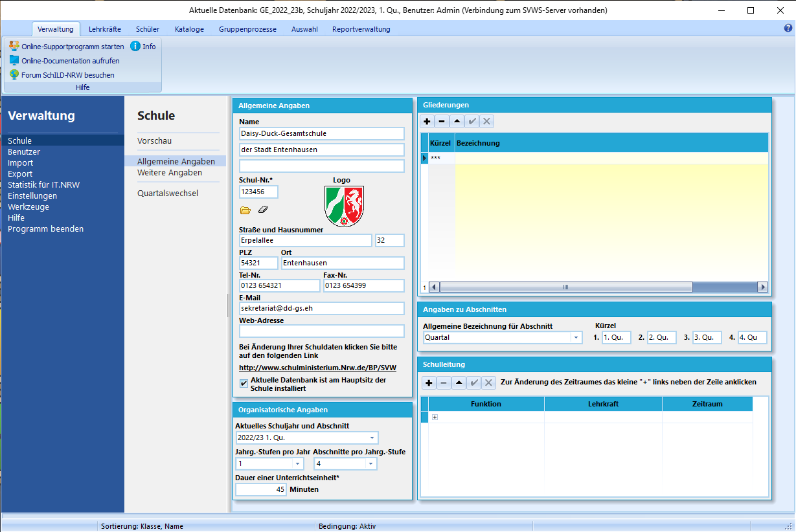Click the Kürzel field 3. Qu.
The height and width of the screenshot is (532, 796).
(x=707, y=337)
